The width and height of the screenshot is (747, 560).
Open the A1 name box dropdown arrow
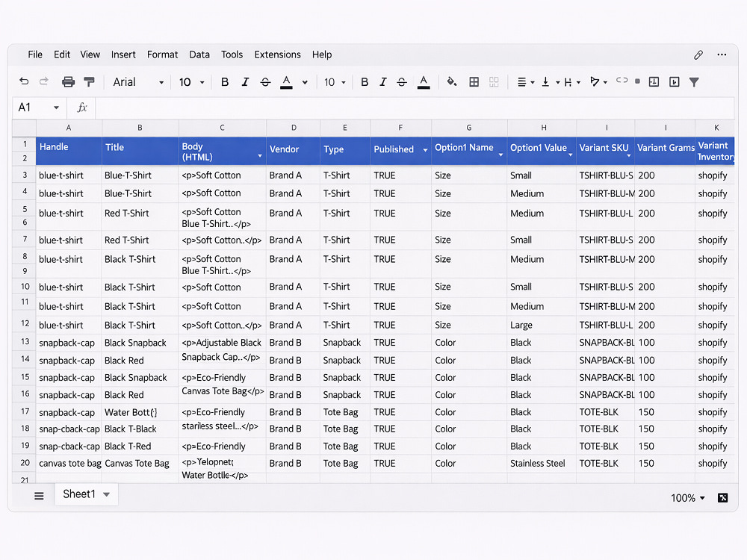[56, 108]
